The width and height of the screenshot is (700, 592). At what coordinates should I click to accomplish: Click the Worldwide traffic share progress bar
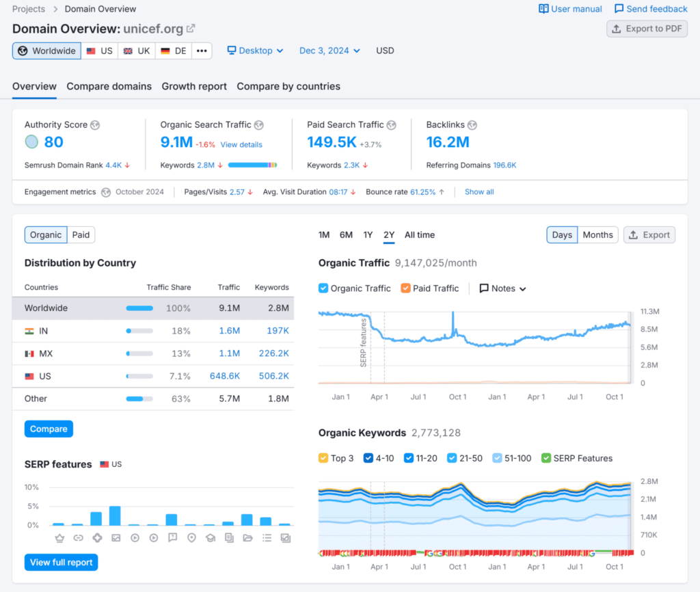[x=139, y=308]
